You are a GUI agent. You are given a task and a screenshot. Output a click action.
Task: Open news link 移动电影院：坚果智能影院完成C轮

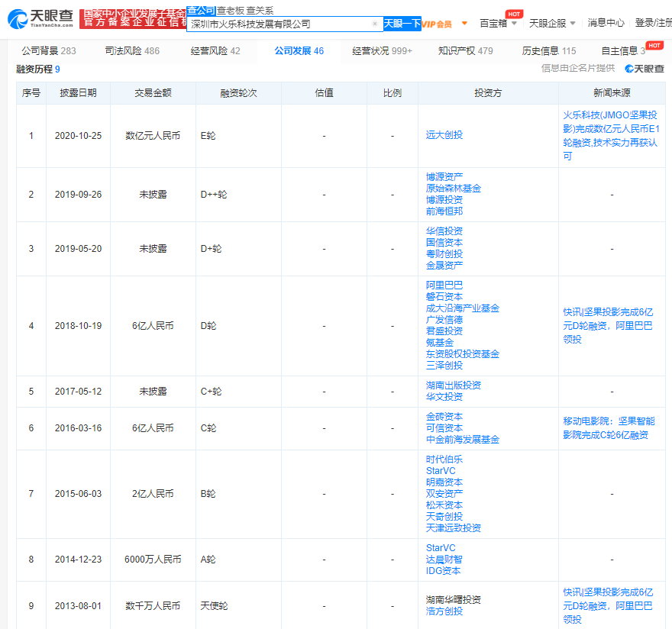(609, 428)
